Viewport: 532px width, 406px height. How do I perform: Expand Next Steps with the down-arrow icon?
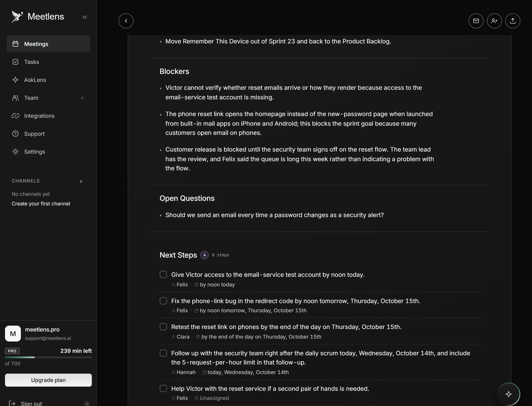tap(204, 255)
